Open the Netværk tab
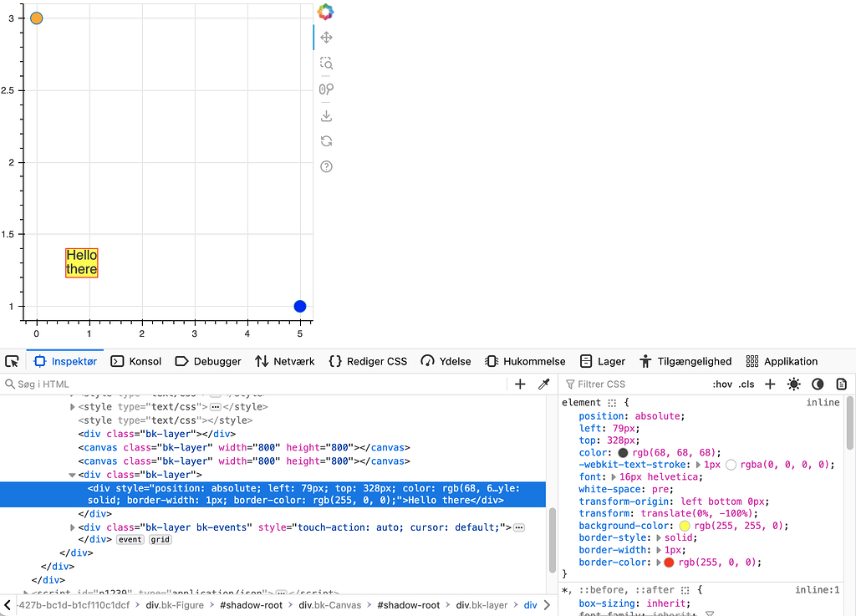The image size is (856, 616). pos(284,361)
